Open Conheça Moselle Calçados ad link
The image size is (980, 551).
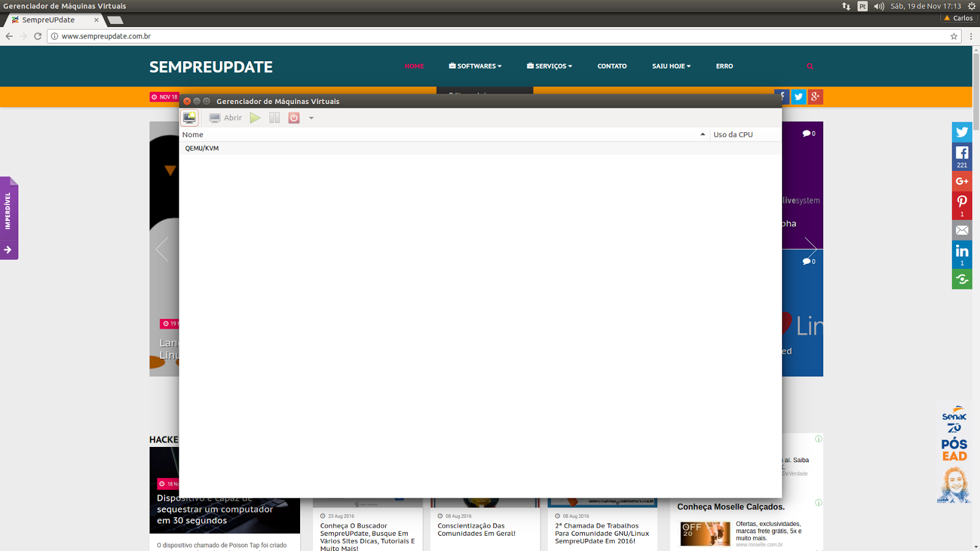pyautogui.click(x=731, y=507)
